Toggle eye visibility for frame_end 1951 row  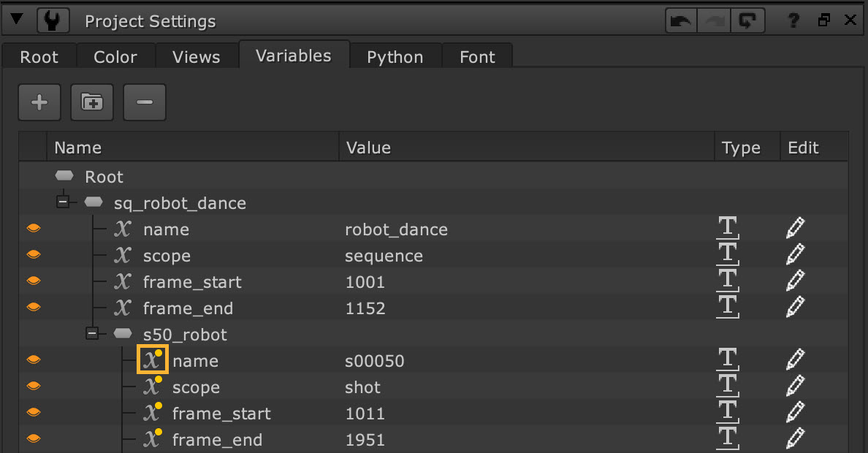[33, 440]
